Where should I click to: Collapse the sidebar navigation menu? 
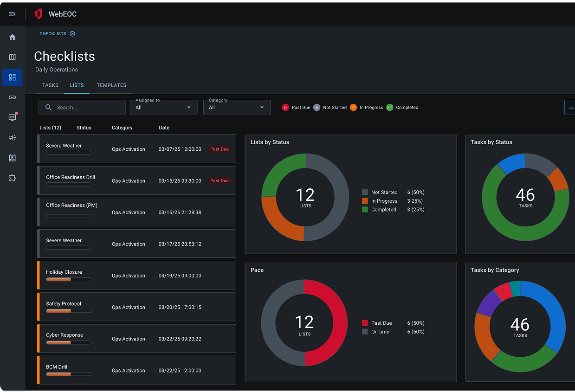pyautogui.click(x=12, y=14)
